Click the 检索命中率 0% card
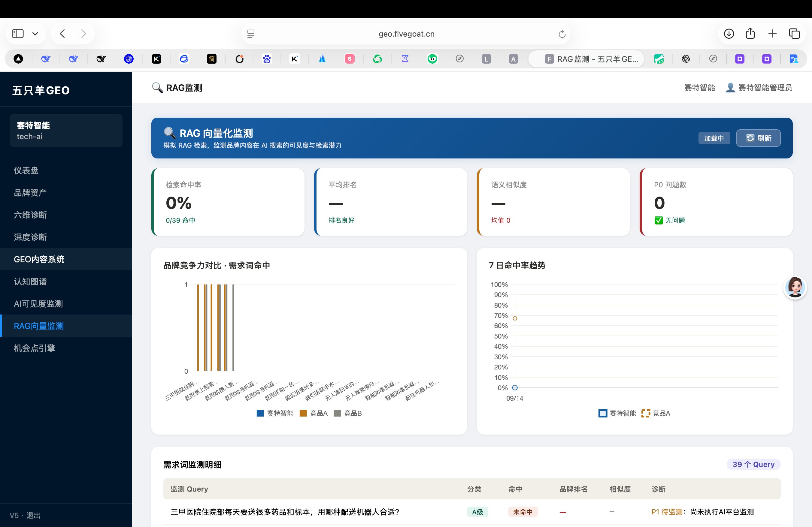This screenshot has width=812, height=527. tap(228, 202)
